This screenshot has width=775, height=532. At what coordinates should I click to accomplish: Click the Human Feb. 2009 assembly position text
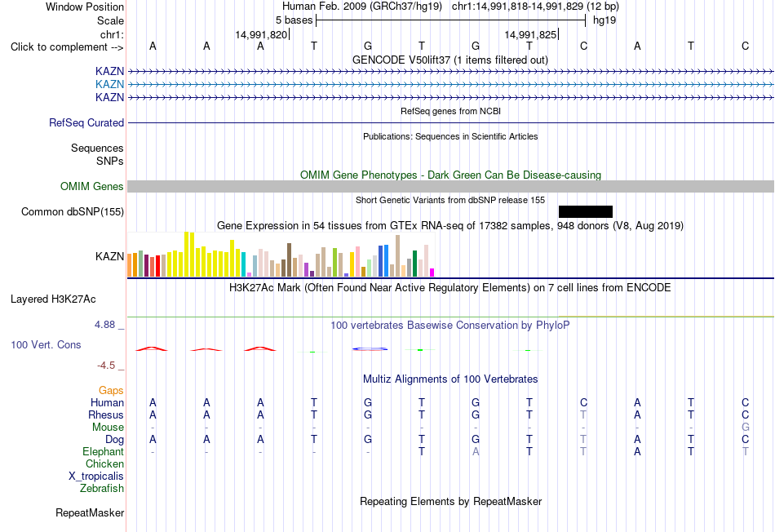(450, 7)
